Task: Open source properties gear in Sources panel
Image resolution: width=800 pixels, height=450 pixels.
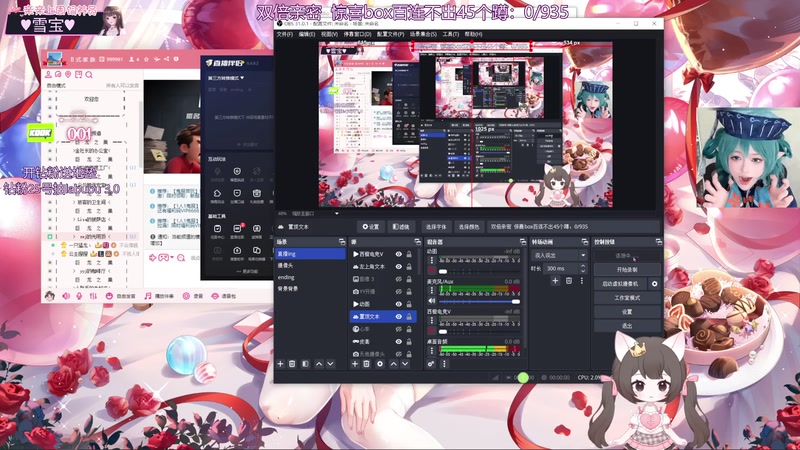Action: pyautogui.click(x=380, y=364)
